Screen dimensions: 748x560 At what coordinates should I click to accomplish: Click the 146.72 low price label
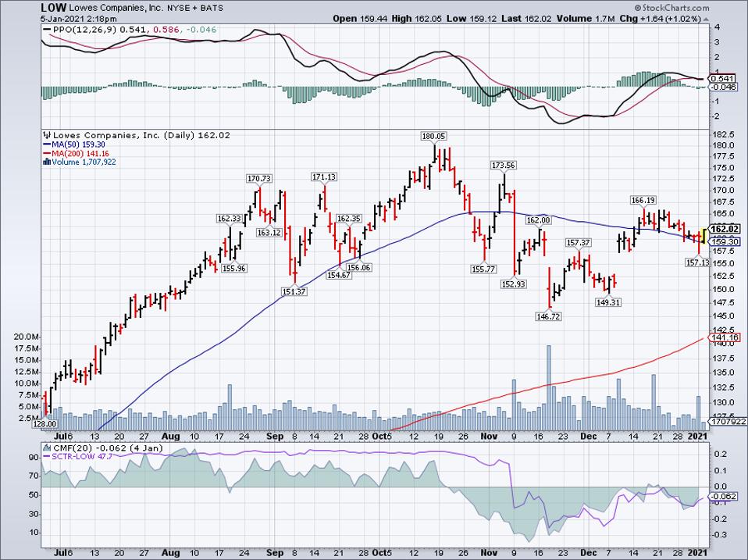point(549,316)
